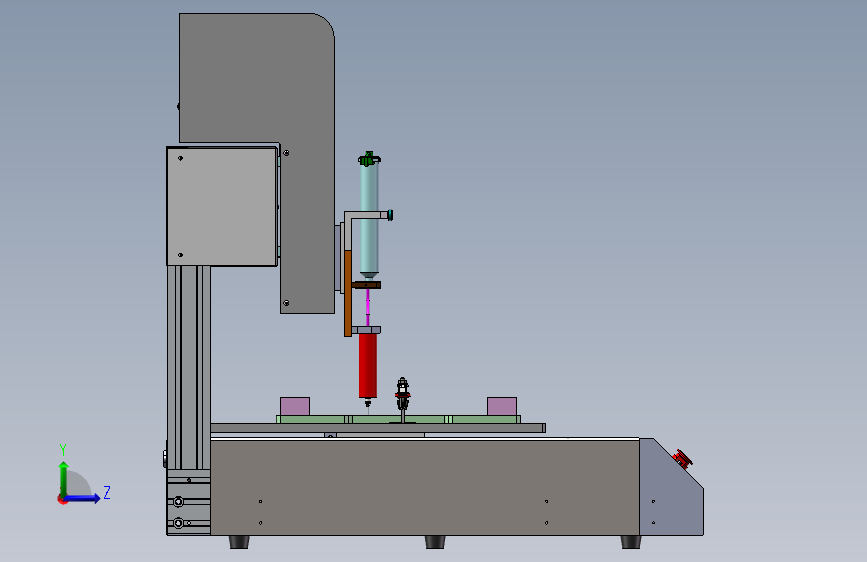Select the red dispensing valve cylinder
Screen dimensions: 867x562
click(368, 365)
